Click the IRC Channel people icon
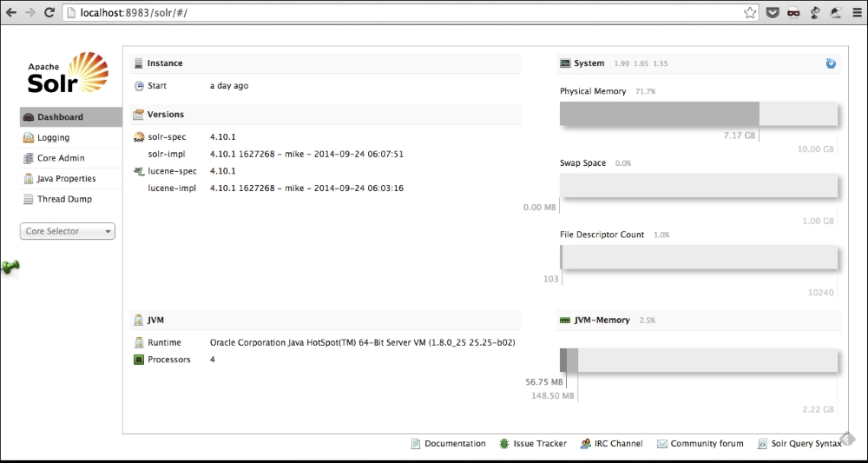This screenshot has width=868, height=463. coord(586,444)
